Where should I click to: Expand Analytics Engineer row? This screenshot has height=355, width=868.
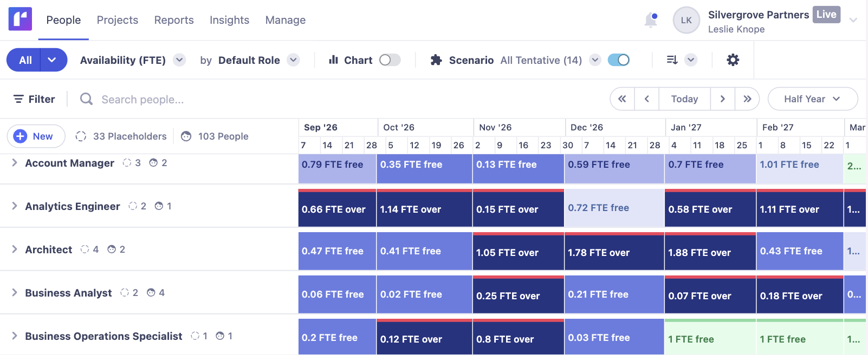pyautogui.click(x=15, y=206)
